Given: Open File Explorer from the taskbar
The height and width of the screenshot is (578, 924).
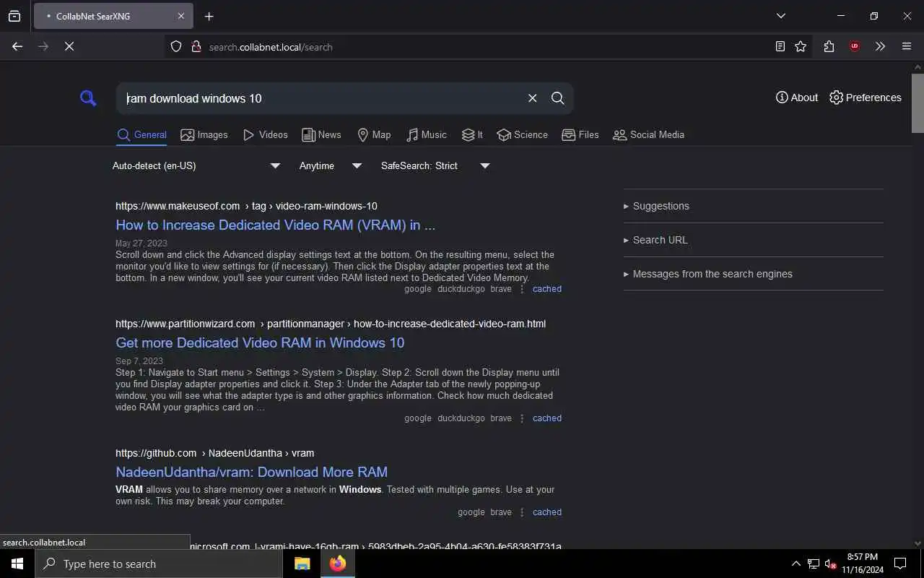Looking at the screenshot, I should pyautogui.click(x=302, y=564).
